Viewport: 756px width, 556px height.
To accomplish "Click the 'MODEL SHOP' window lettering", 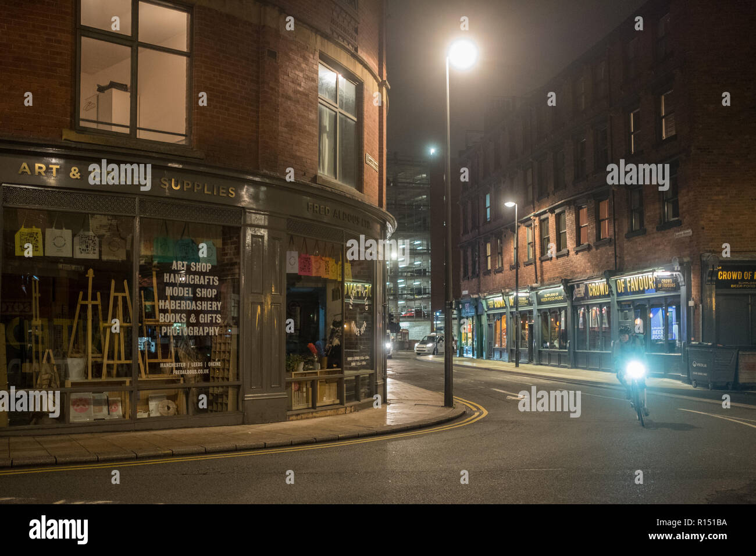I will click(x=191, y=292).
